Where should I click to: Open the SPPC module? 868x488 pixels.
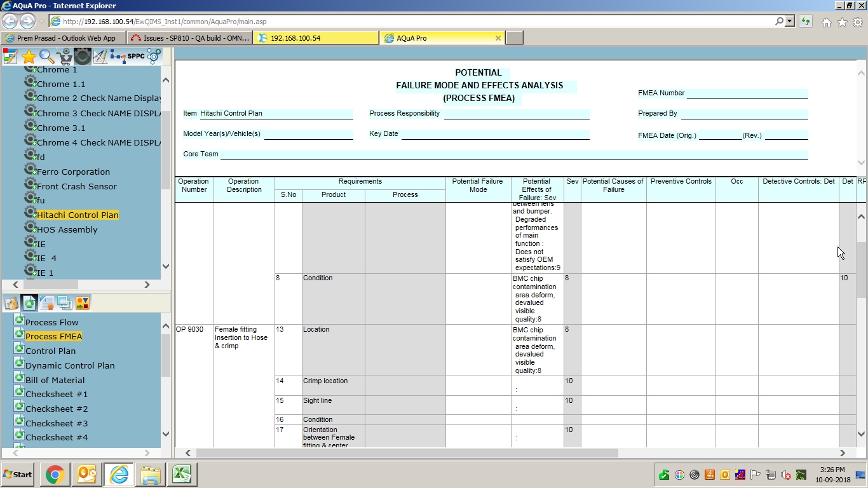point(136,56)
